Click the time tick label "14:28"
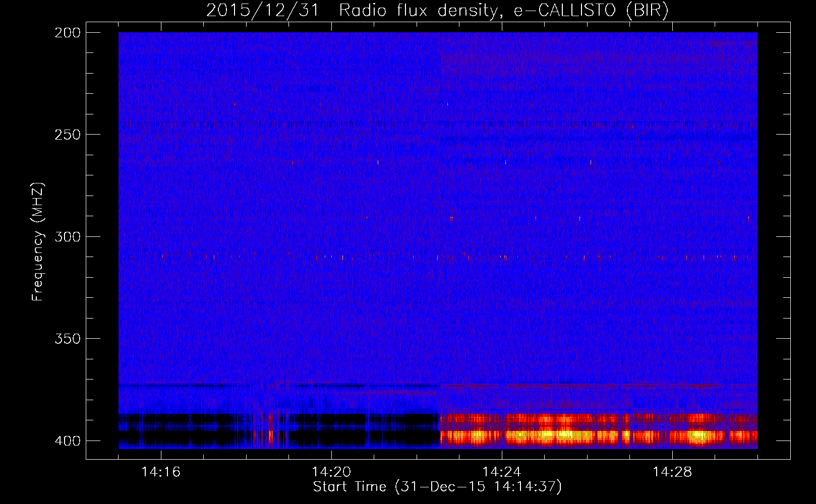 tap(672, 472)
